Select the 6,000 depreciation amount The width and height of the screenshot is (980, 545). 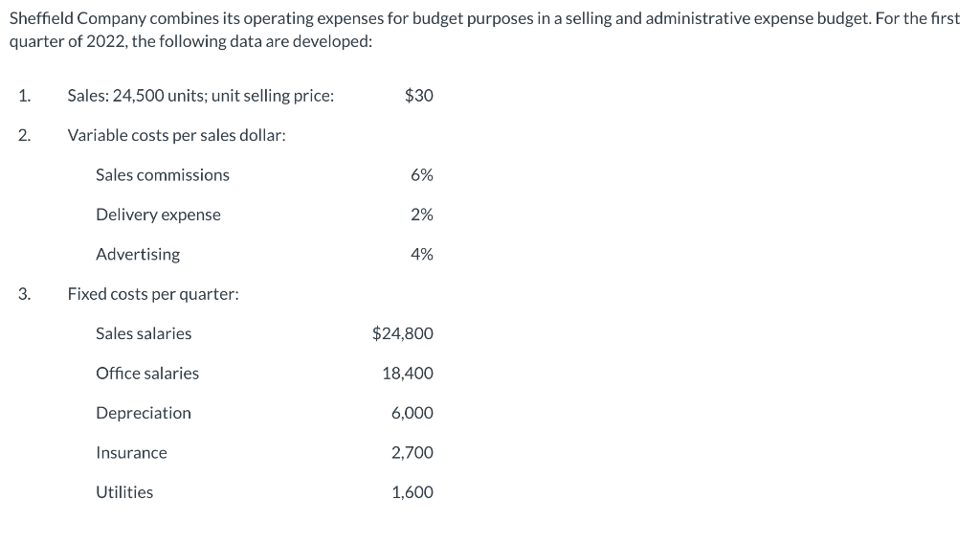[412, 414]
